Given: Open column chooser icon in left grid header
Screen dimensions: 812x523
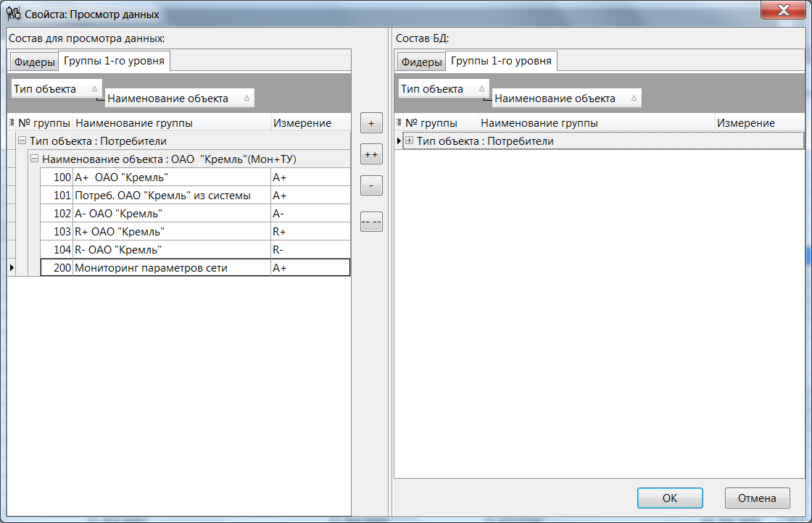Looking at the screenshot, I should tap(12, 123).
